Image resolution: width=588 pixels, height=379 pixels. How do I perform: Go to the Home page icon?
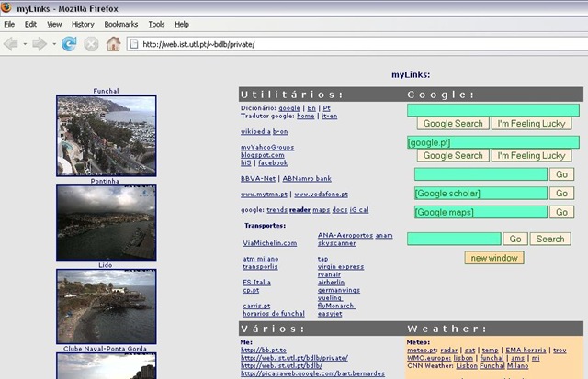(113, 44)
